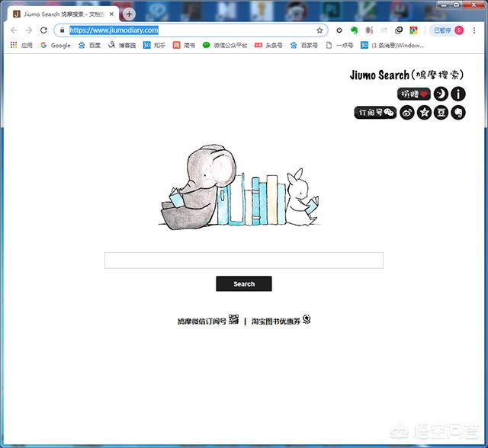Open the apps grid bookmark
The image size is (488, 448).
[21, 46]
